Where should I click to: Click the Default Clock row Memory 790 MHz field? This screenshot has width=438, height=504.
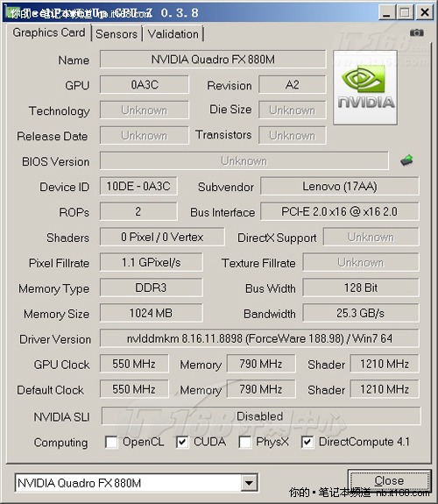click(261, 389)
